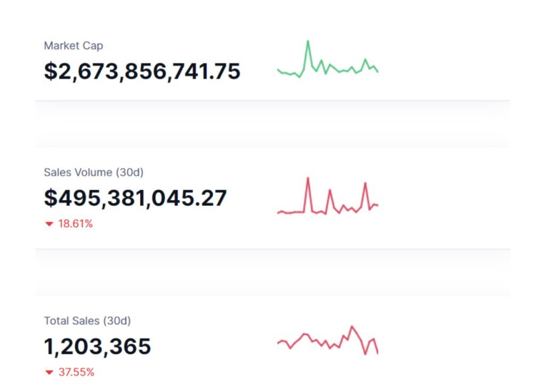Click the red down arrow beside 18.61%
Image resolution: width=546 pixels, height=392 pixels.
coord(50,225)
